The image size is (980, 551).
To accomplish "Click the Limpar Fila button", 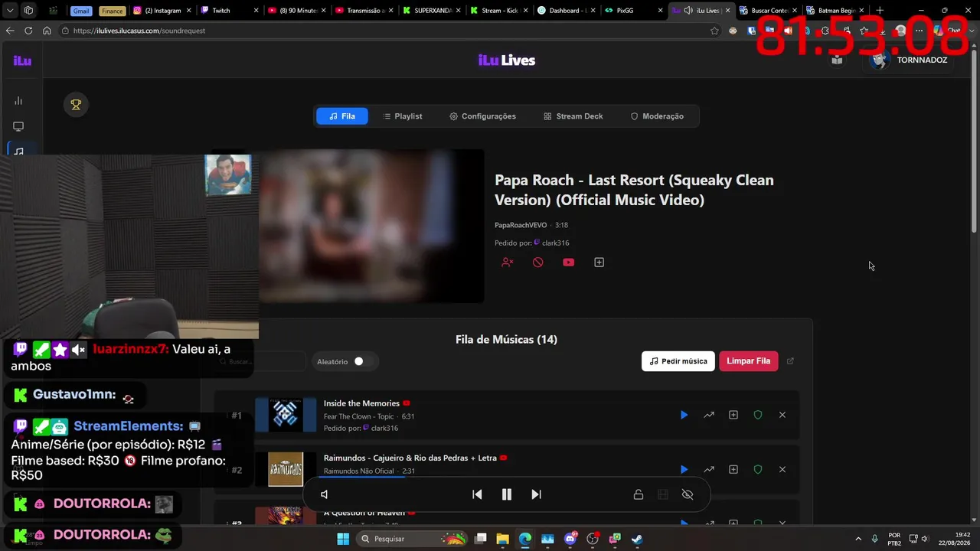I will 748,361.
